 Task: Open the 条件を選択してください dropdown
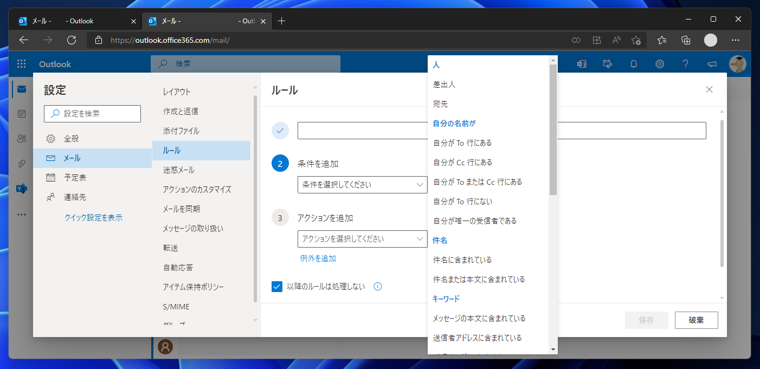pyautogui.click(x=362, y=185)
